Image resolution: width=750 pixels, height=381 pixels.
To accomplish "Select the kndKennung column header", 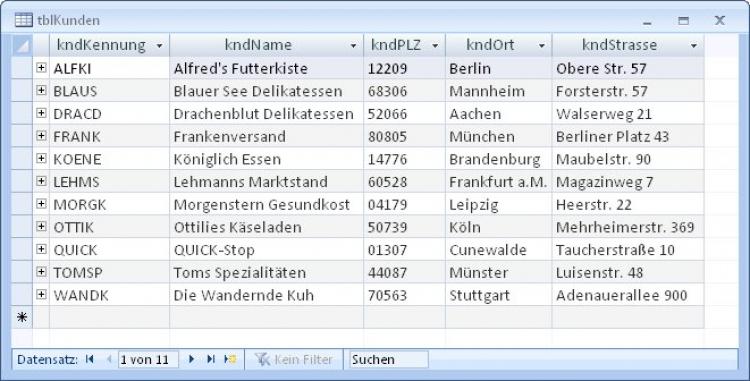I will point(110,45).
